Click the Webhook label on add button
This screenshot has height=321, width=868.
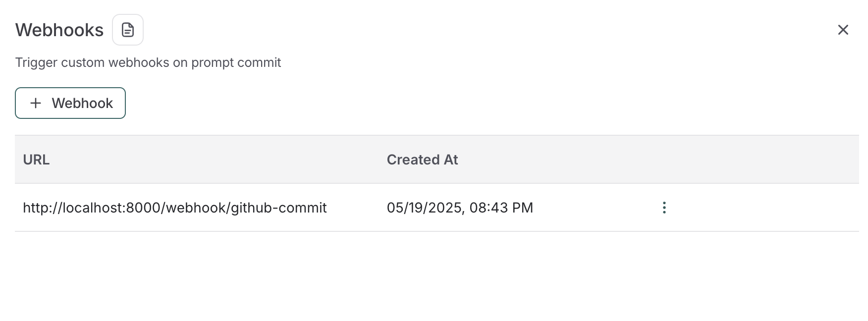[82, 103]
